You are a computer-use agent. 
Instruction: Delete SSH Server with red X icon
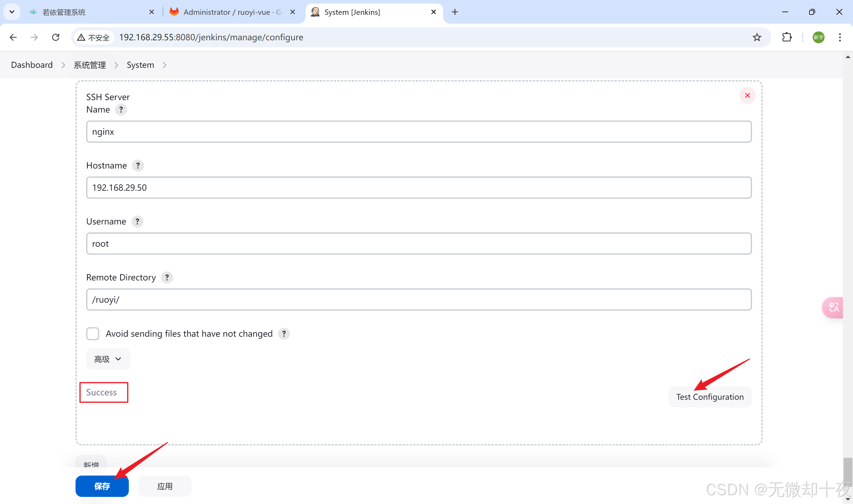pos(747,95)
